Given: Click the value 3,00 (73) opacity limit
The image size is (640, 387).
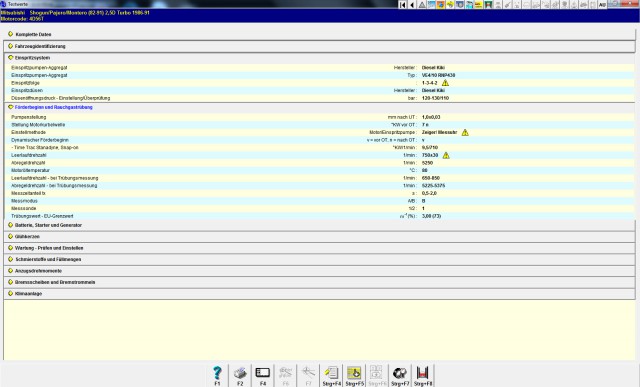Looking at the screenshot, I should (431, 216).
